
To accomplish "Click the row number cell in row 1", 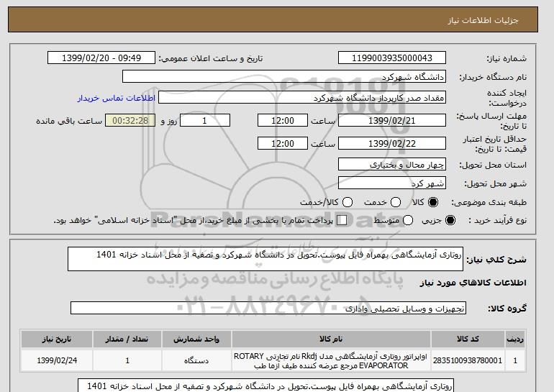I will pos(515,360).
